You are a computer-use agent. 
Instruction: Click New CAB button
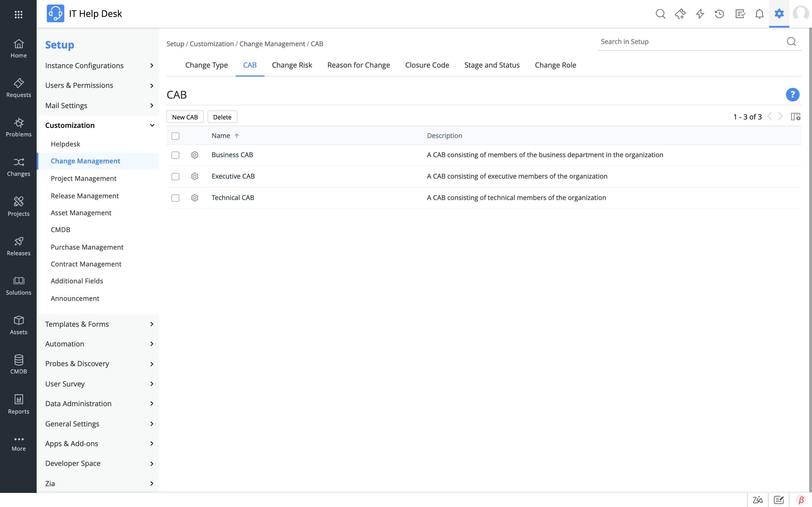(185, 117)
